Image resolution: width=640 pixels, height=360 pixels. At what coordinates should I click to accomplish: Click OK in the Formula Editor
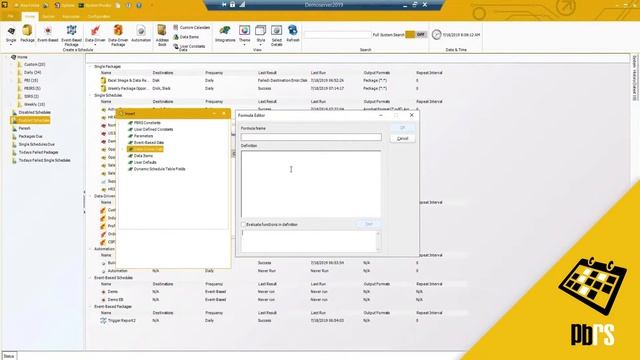click(402, 128)
